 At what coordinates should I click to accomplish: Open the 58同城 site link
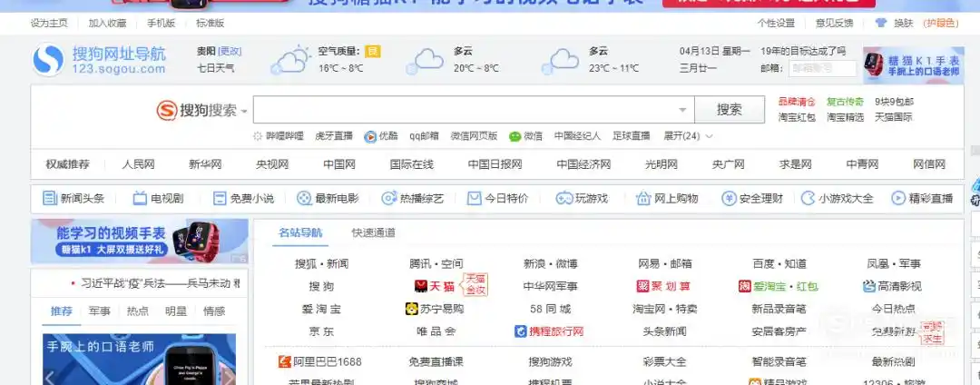click(549, 309)
